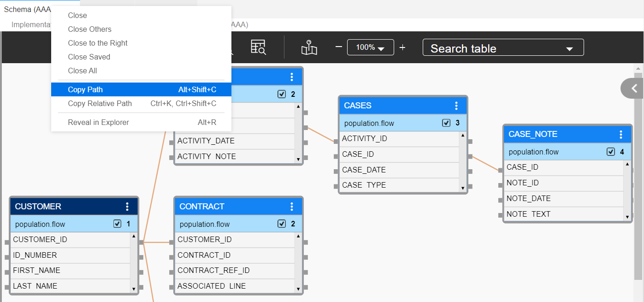The image size is (644, 302).
Task: Click the vertical canvas scrollbar
Action: pyautogui.click(x=638, y=184)
